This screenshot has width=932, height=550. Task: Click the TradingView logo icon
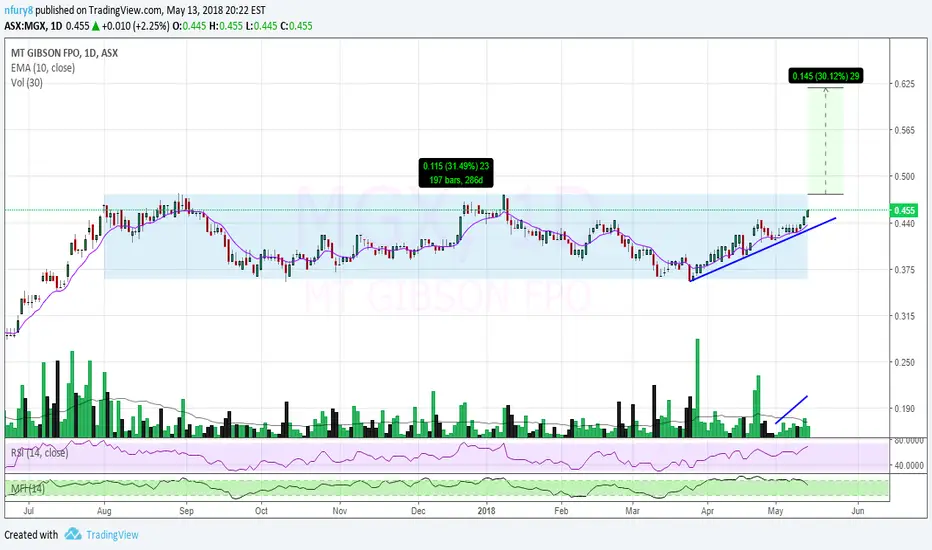click(73, 534)
